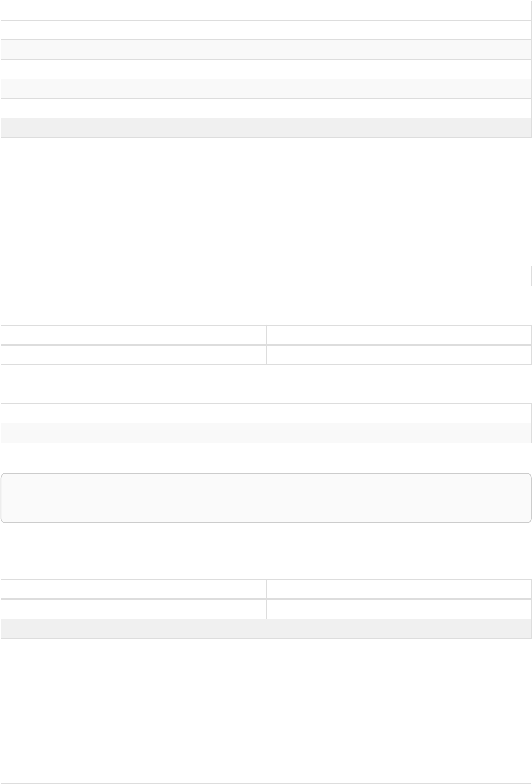Viewport: 532px width, 784px height.
Task: Click the blank header row of the top table
Action: click(266, 10)
